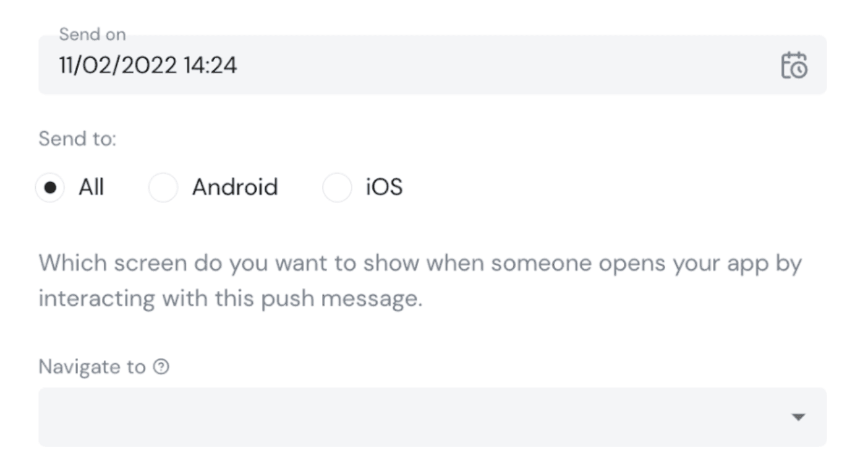
Task: Click the "Android" option label text
Action: point(235,187)
